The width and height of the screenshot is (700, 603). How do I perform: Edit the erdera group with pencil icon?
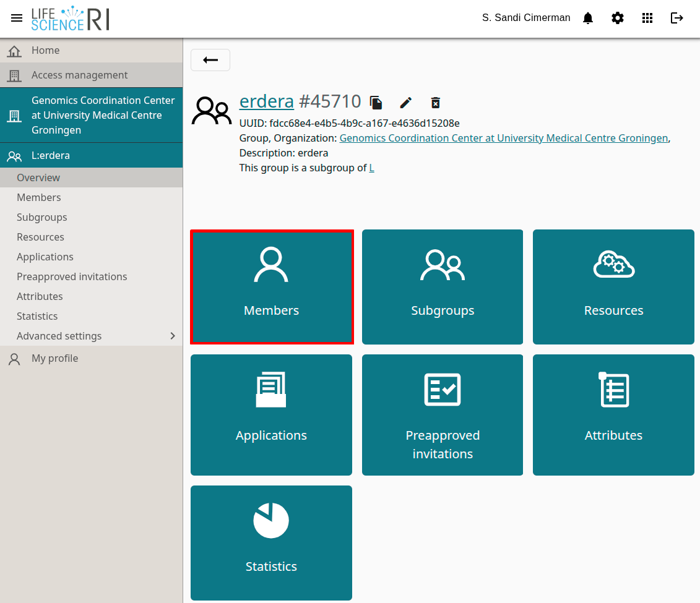405,103
